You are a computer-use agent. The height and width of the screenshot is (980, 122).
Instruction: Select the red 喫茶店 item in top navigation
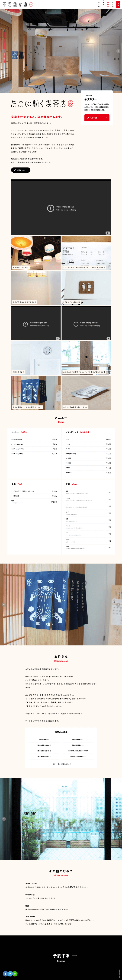click(108, 4)
